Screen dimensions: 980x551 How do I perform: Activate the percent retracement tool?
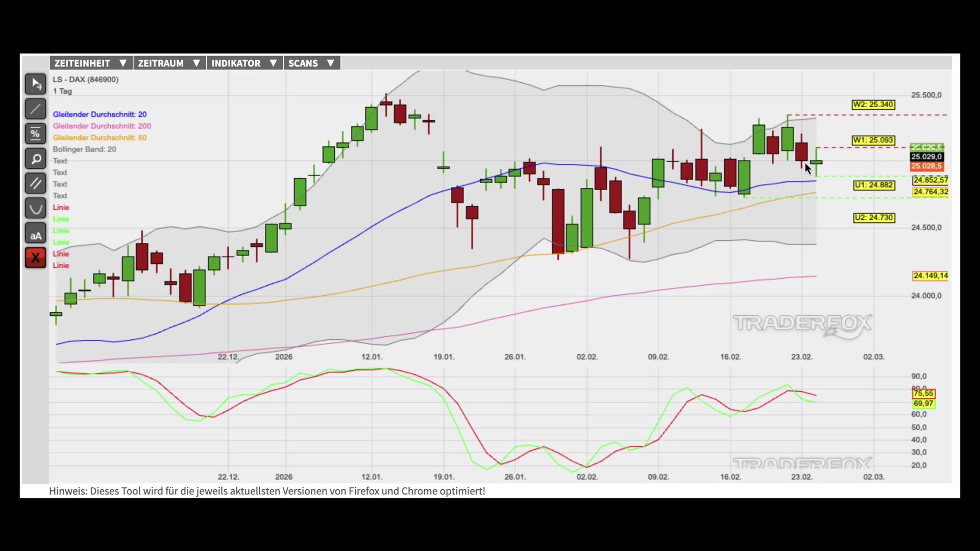point(35,134)
